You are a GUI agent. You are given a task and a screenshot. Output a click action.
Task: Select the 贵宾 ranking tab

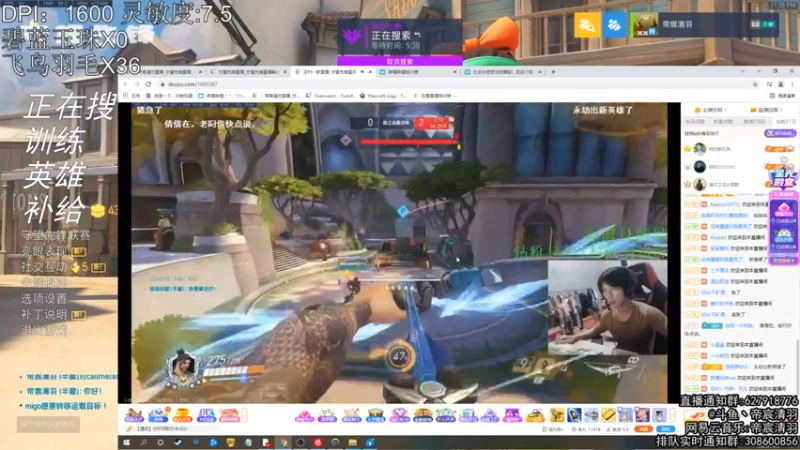tap(754, 121)
